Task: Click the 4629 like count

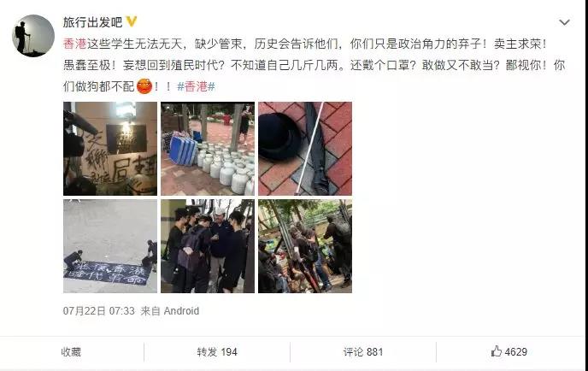Action: click(516, 352)
